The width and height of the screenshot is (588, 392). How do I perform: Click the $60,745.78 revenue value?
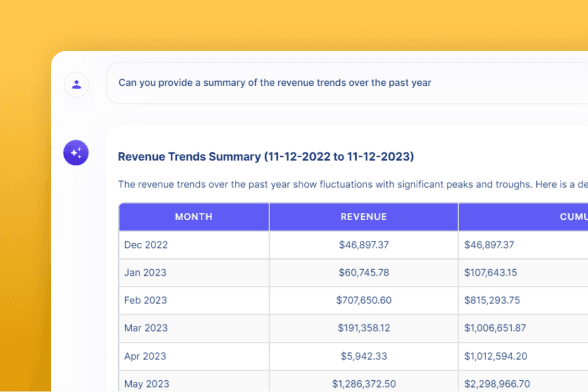pos(364,272)
